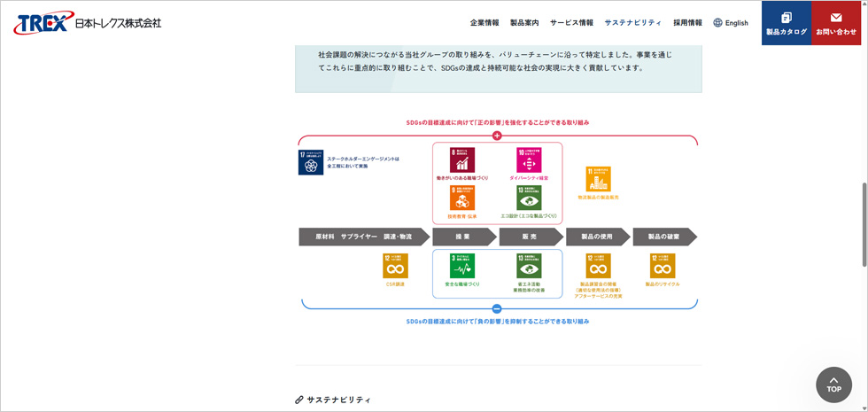Click the SDG 17 partnership icon
Image resolution: width=868 pixels, height=412 pixels.
[311, 163]
